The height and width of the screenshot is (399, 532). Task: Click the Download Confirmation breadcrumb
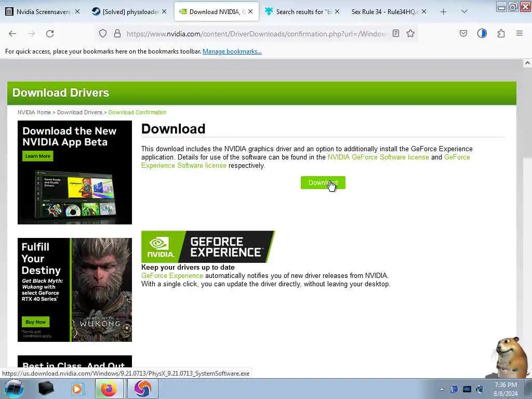tap(137, 112)
